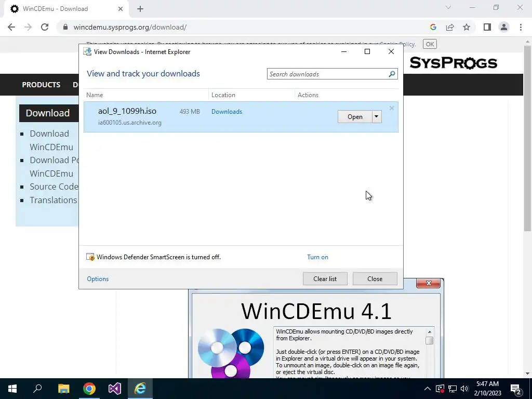Click the search downloads field
532x399 pixels.
pos(332,74)
